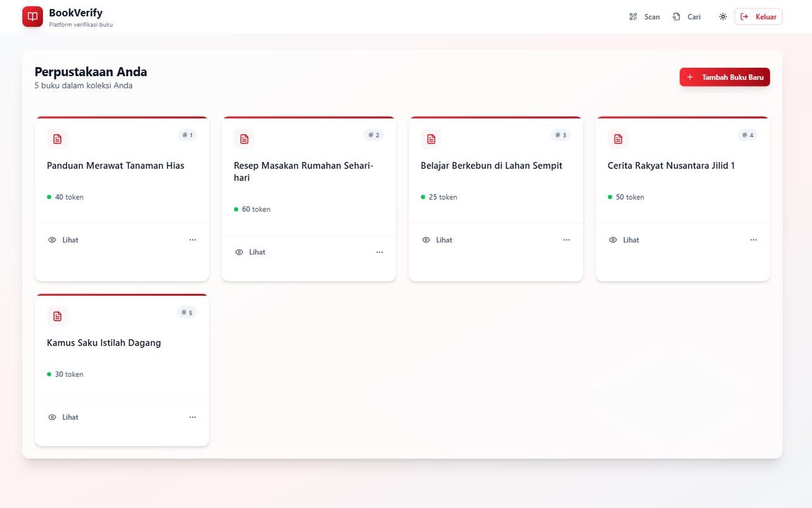
Task: Click the # 5 badge
Action: tap(187, 312)
